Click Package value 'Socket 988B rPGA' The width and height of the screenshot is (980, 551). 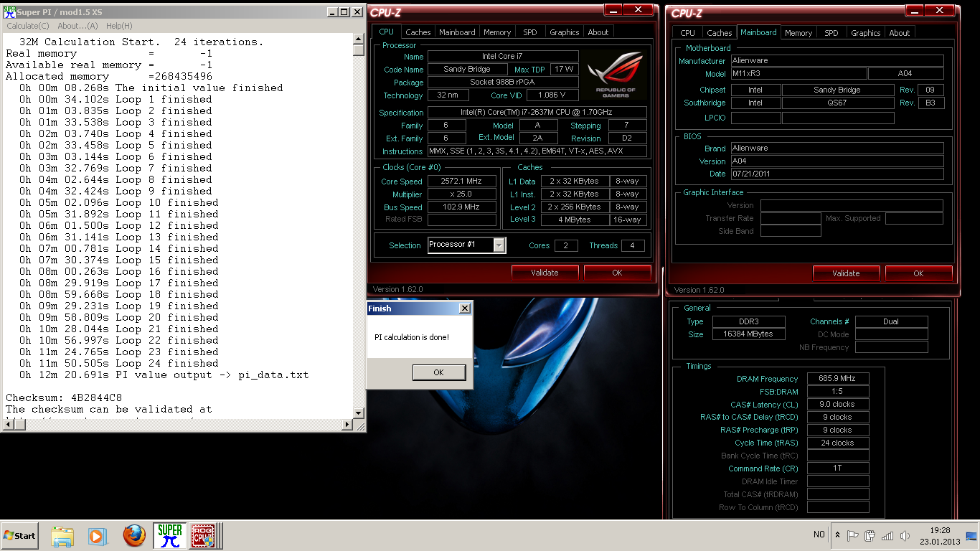pos(503,83)
